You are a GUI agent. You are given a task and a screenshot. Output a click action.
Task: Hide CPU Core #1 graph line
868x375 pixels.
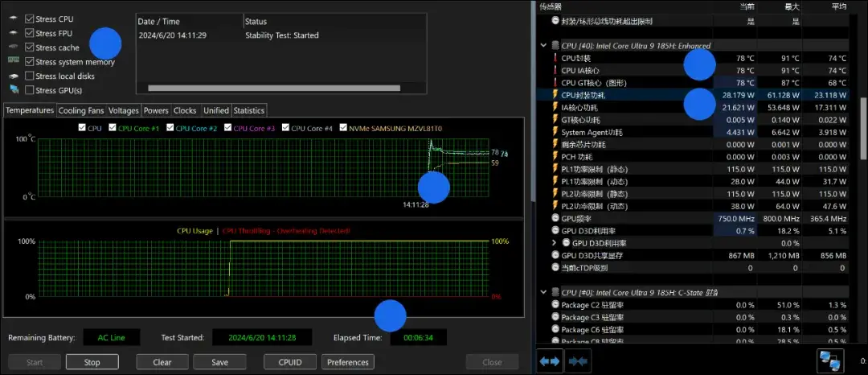tap(113, 128)
